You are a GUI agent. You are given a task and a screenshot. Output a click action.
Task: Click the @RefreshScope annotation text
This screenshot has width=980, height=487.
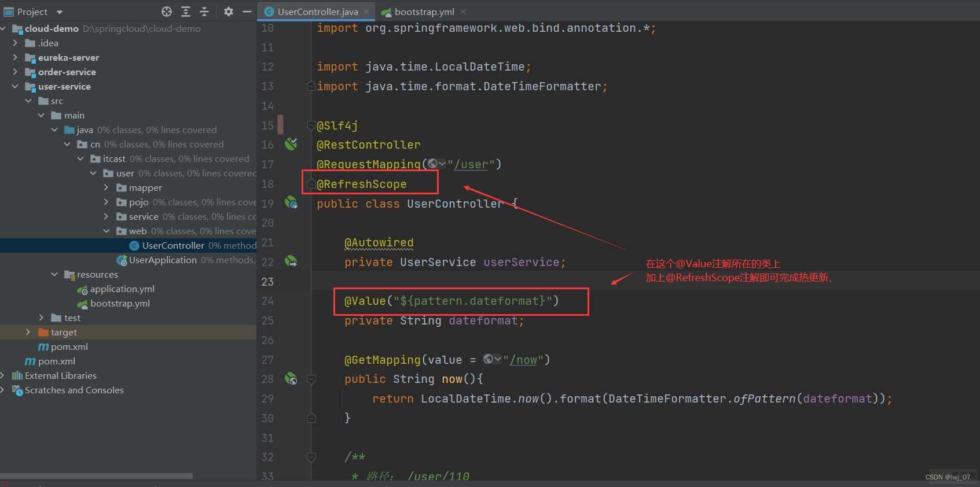(x=362, y=184)
